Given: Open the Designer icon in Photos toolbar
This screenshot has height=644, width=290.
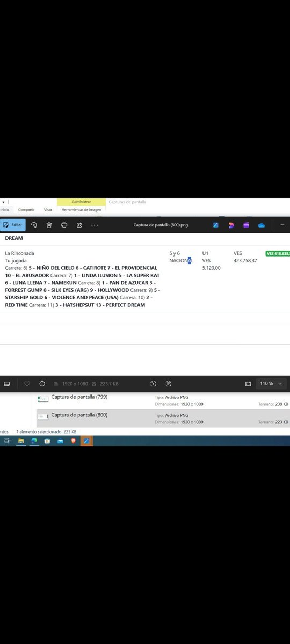Looking at the screenshot, I should tap(231, 225).
